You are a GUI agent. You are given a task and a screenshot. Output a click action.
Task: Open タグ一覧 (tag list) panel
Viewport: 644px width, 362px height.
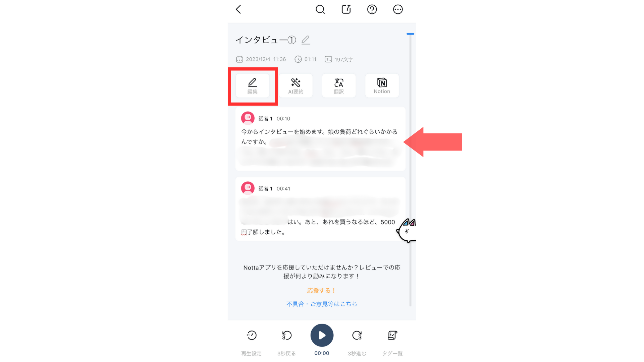[391, 335]
